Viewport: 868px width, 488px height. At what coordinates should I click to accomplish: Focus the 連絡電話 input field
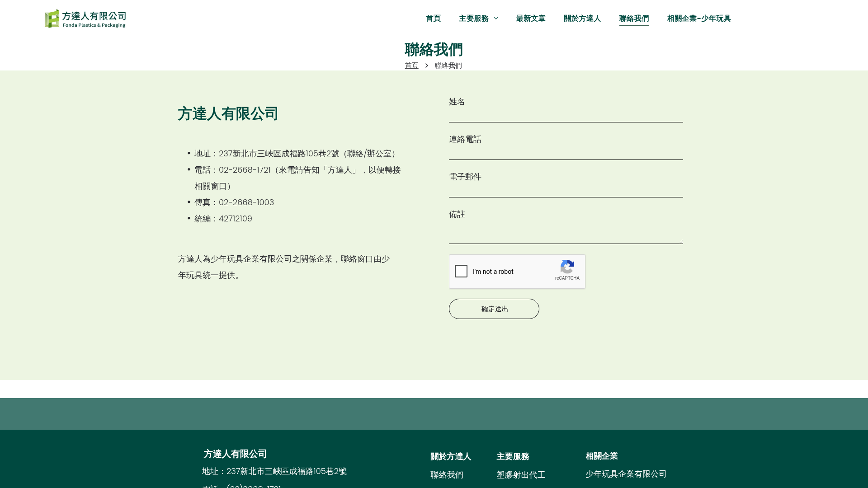point(566,153)
